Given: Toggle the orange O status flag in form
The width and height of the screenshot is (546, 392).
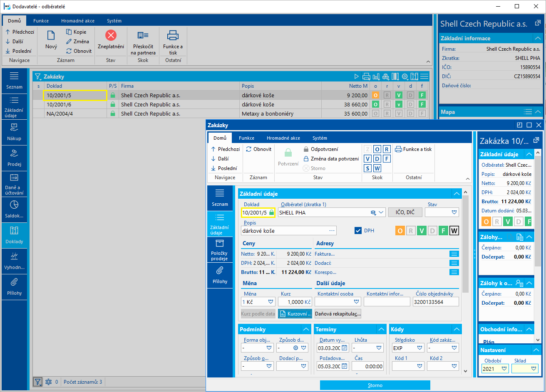Looking at the screenshot, I should (x=400, y=231).
